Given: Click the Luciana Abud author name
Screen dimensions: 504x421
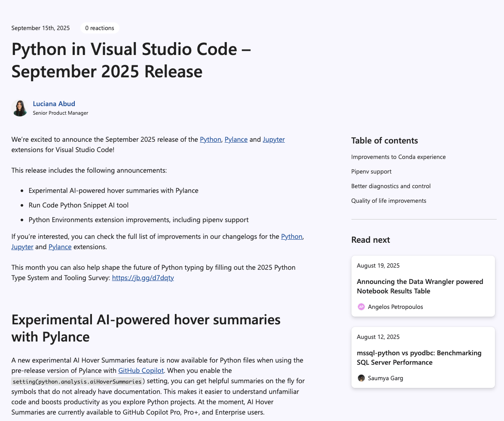Looking at the screenshot, I should 54,104.
